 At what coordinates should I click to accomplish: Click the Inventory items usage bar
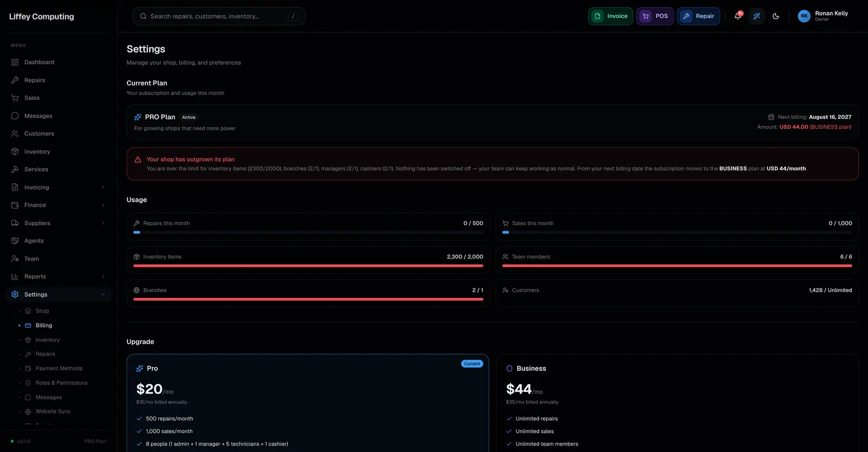pos(308,266)
